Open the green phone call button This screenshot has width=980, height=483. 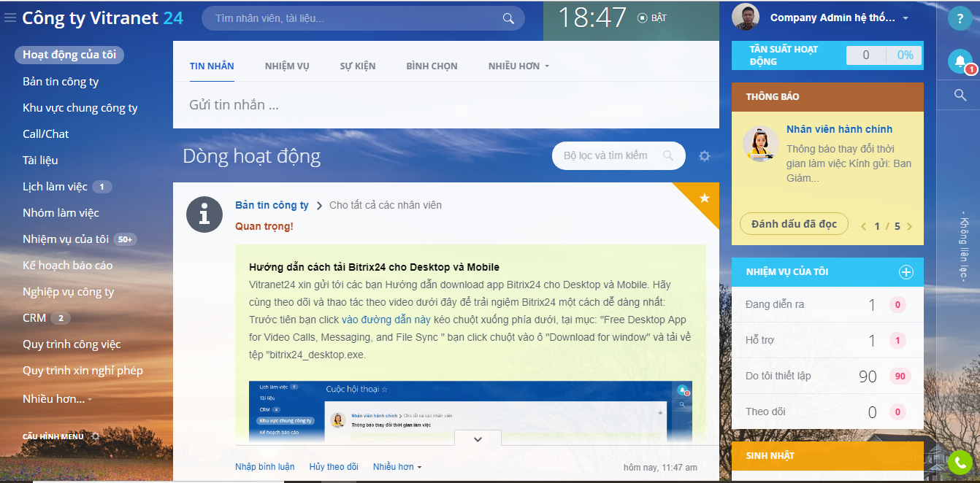960,463
